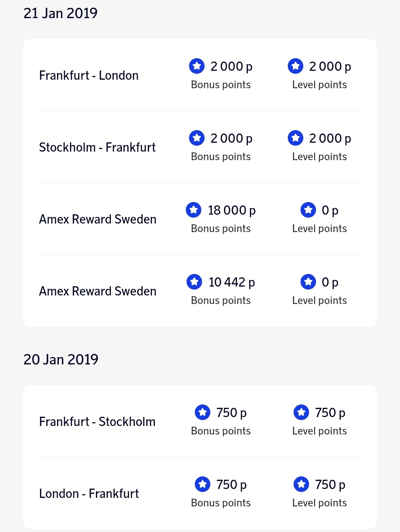The height and width of the screenshot is (532, 400).
Task: Click the 20 Jan 2019 date heading
Action: tap(61, 360)
